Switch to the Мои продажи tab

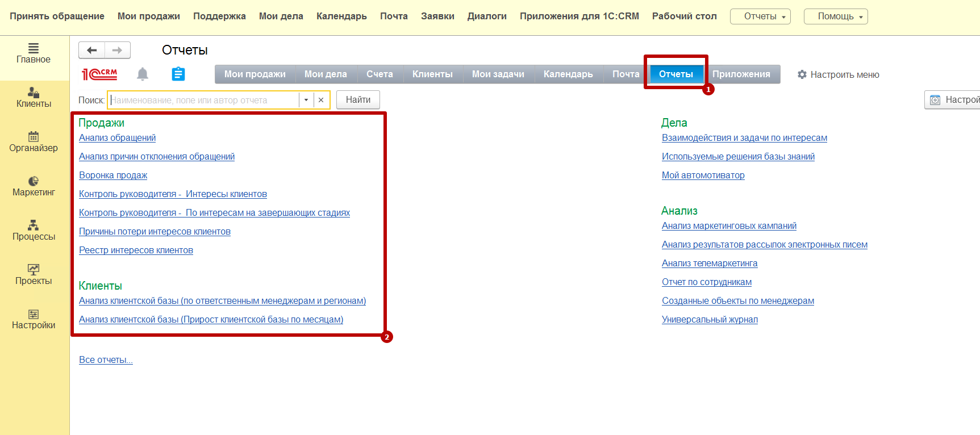pos(255,74)
